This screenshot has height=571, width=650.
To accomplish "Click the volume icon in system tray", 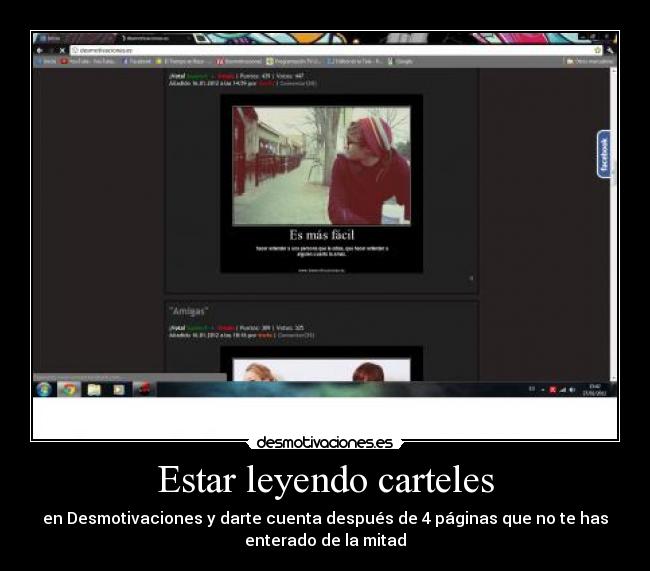I will click(572, 390).
